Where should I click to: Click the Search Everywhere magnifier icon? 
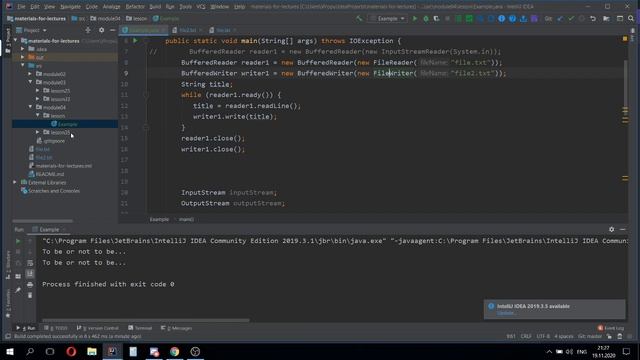coord(631,18)
